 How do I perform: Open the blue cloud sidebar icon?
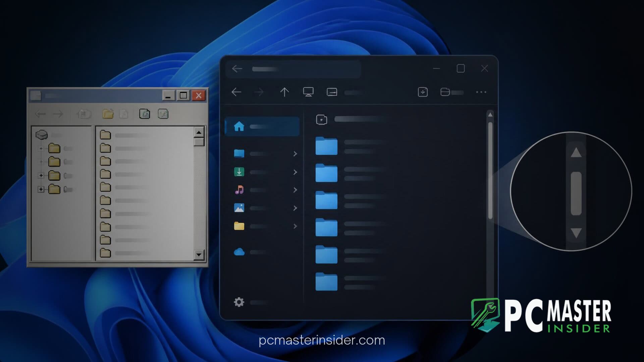pos(239,252)
